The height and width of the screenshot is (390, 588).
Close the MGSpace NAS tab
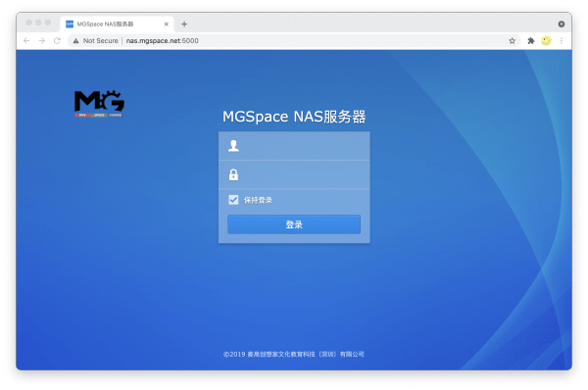(167, 24)
